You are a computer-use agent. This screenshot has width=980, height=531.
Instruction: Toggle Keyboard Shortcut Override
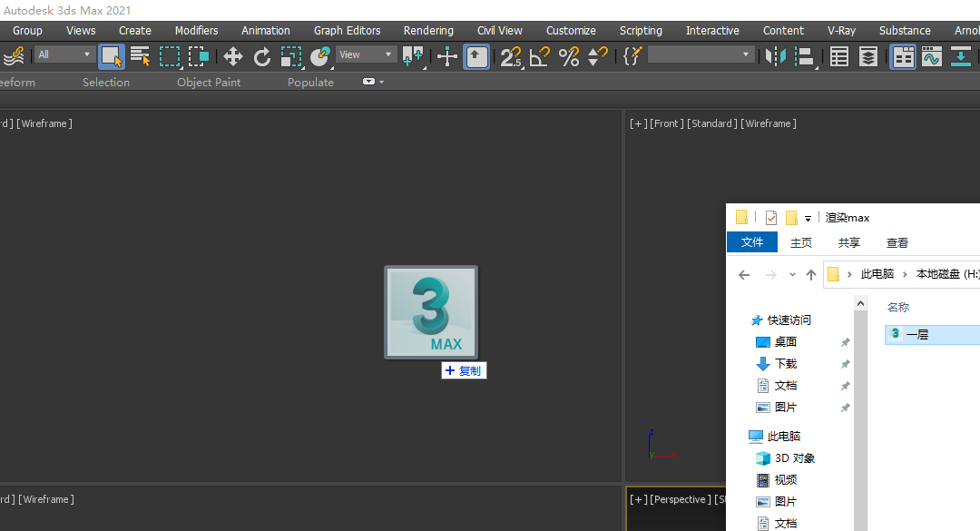click(x=476, y=56)
